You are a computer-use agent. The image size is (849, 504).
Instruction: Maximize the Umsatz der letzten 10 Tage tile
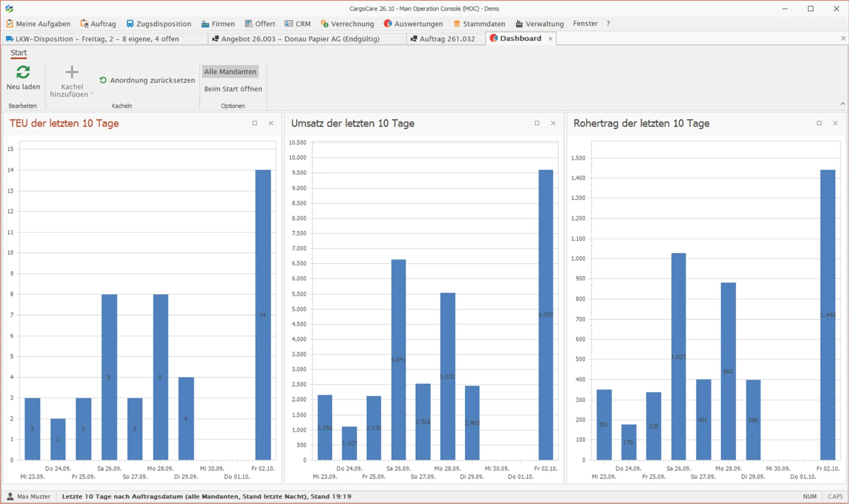(x=537, y=123)
